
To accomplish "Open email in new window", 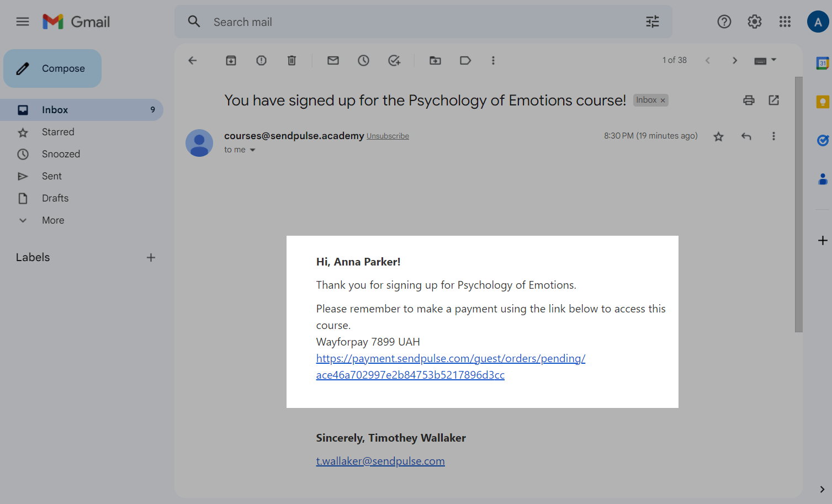I will click(773, 100).
